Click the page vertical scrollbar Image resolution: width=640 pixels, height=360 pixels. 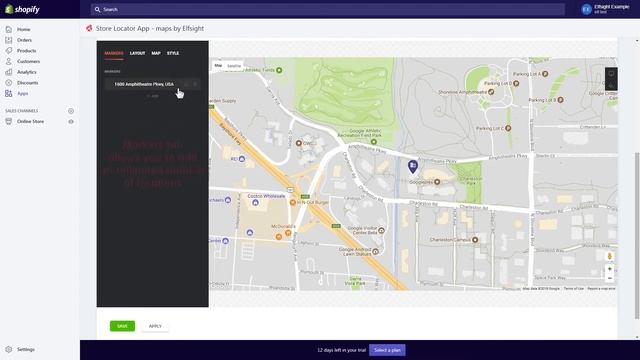tap(637, 236)
